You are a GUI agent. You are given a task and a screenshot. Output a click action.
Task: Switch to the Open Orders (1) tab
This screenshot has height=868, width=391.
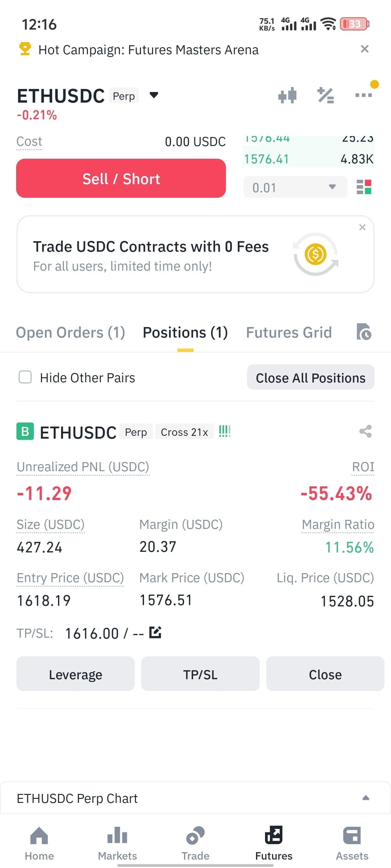point(70,333)
